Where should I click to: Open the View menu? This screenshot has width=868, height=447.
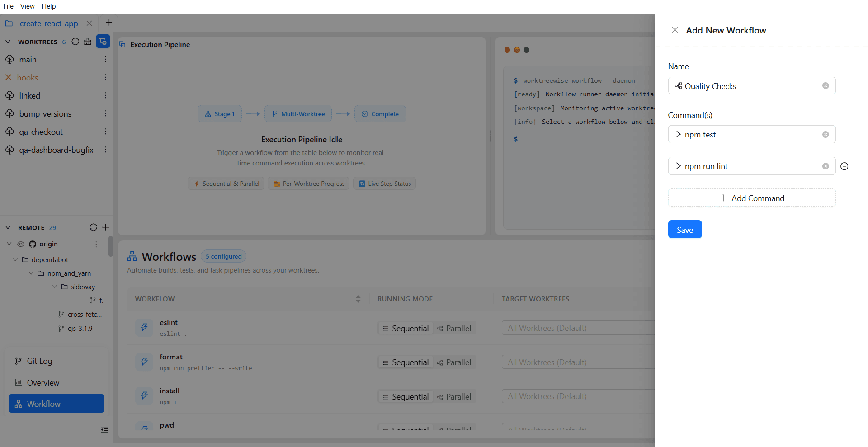(27, 6)
